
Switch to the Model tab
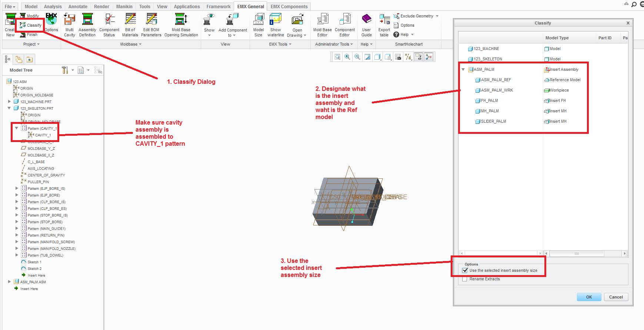(31, 7)
